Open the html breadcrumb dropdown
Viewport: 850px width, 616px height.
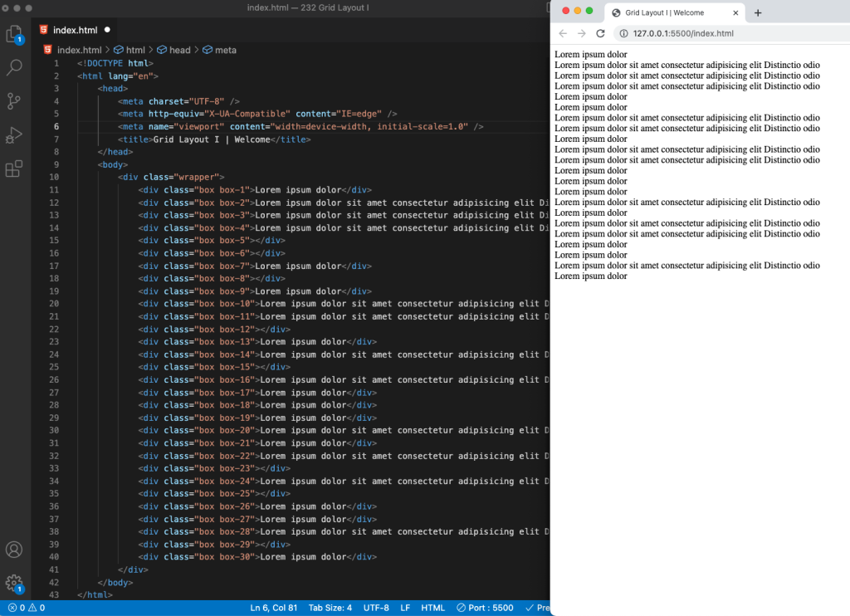129,50
